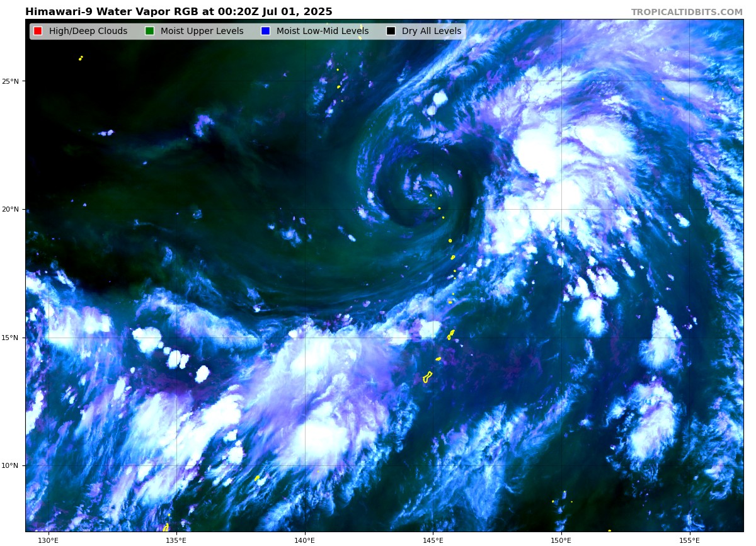This screenshot has height=546, width=756.
Task: Select the 'Moist Upper Levels' legend label
Action: click(202, 31)
